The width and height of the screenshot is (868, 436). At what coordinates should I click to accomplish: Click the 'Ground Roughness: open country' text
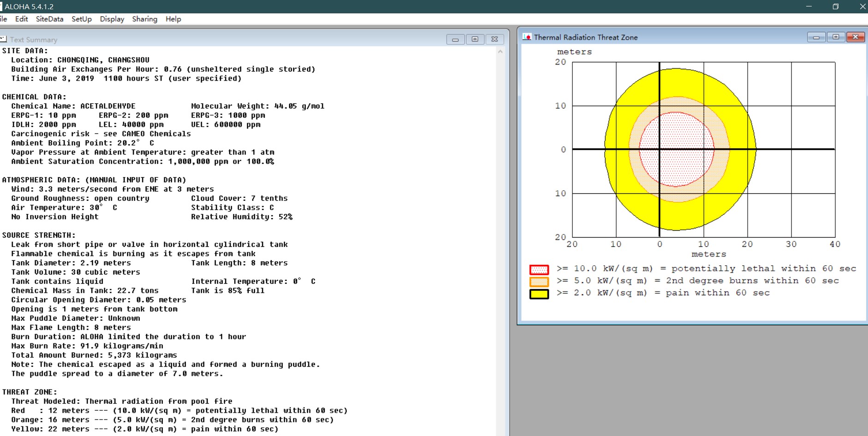click(x=80, y=198)
